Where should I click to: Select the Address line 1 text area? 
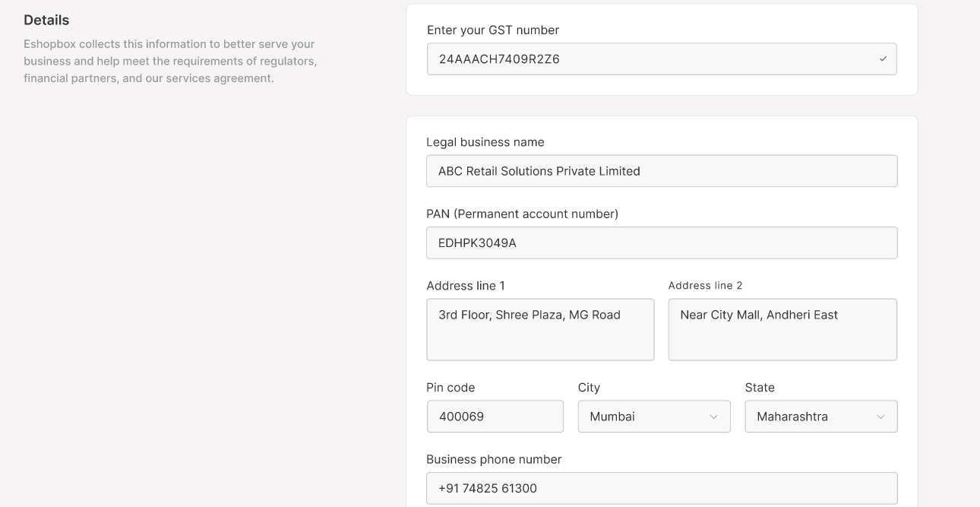pyautogui.click(x=539, y=329)
